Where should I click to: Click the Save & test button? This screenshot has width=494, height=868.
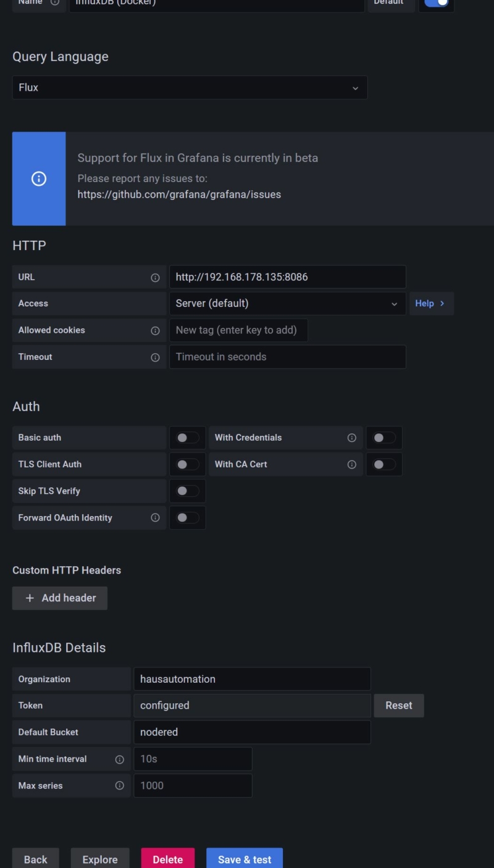(245, 859)
